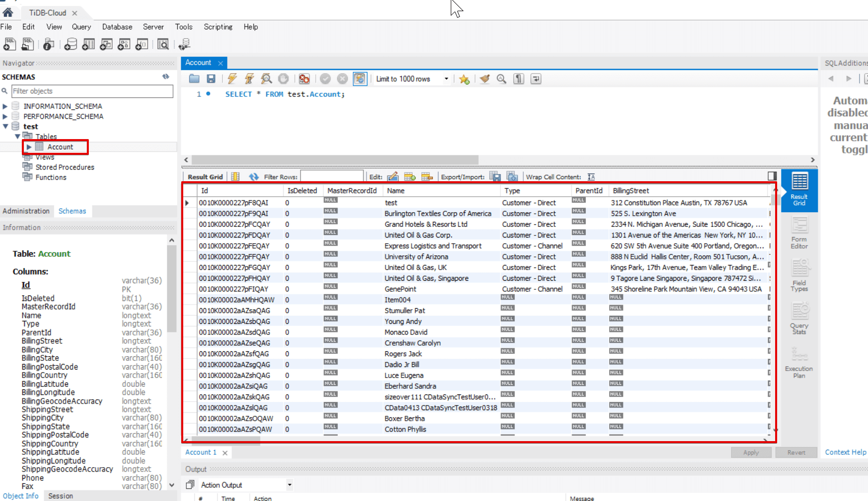Click the save script floppy disk icon

[x=211, y=79]
